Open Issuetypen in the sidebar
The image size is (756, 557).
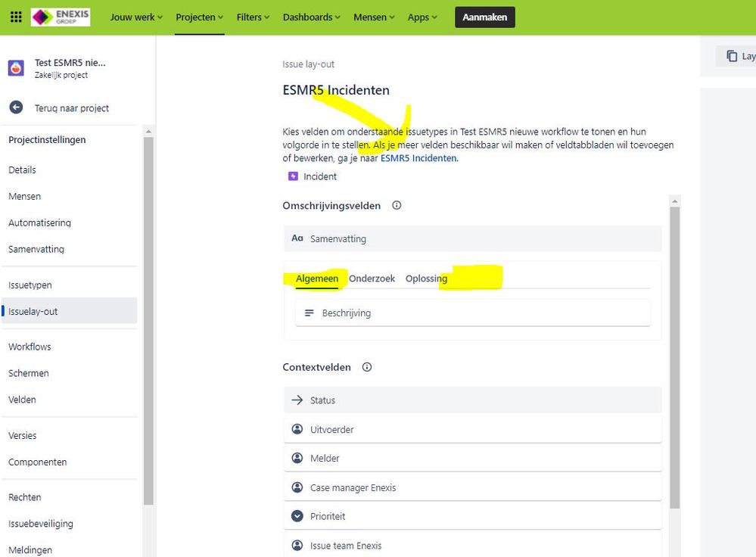(30, 285)
